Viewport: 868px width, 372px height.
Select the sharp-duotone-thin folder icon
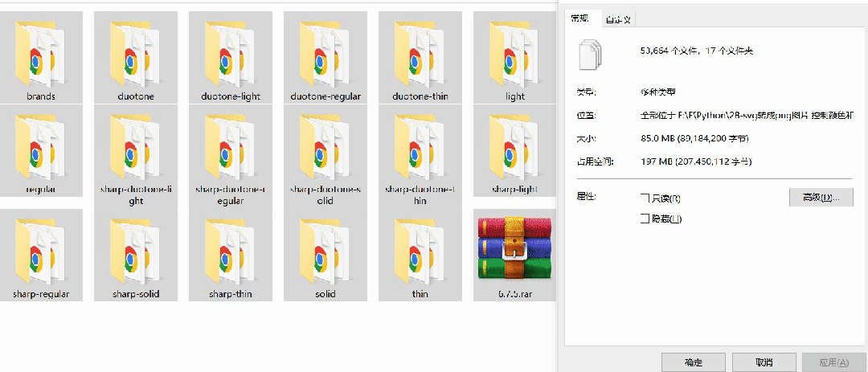click(419, 148)
